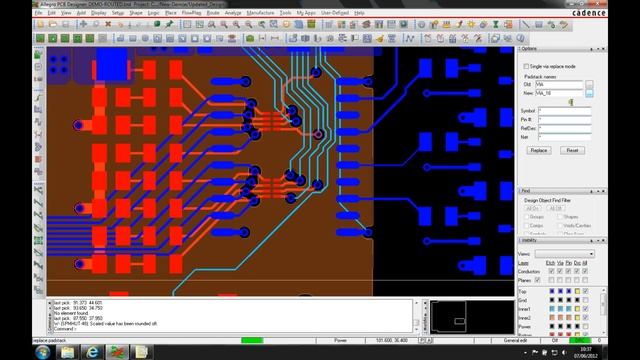Open the Route menu
The height and width of the screenshot is (360, 640).
213,13
